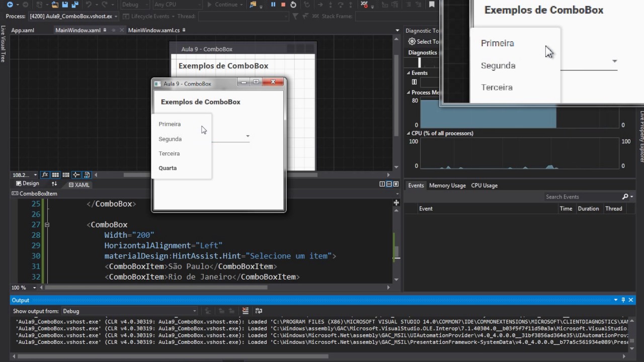Image resolution: width=644 pixels, height=362 pixels.
Task: Toggle snap to gridlines icon
Action: click(x=66, y=175)
